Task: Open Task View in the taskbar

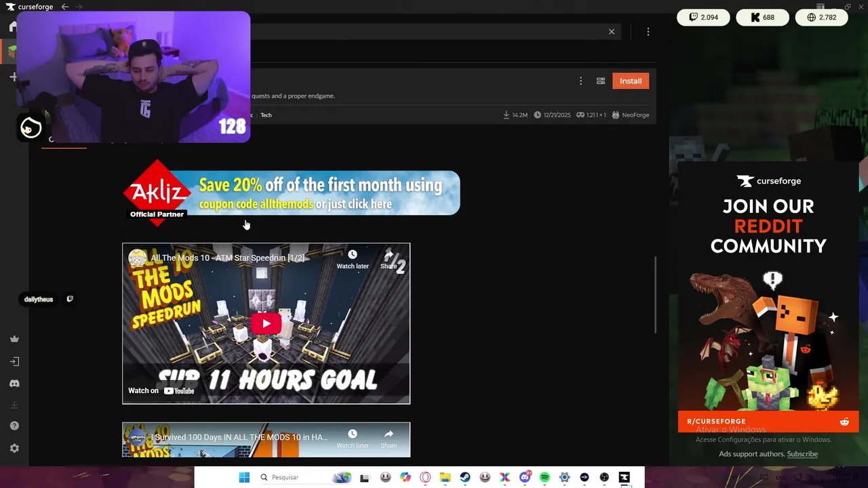Action: pos(365,477)
